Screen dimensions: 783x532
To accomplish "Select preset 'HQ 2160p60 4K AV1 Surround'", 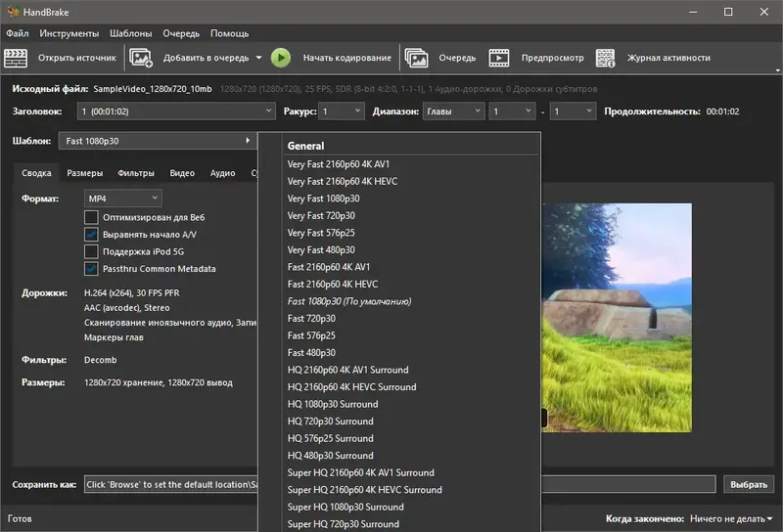I will [x=347, y=370].
